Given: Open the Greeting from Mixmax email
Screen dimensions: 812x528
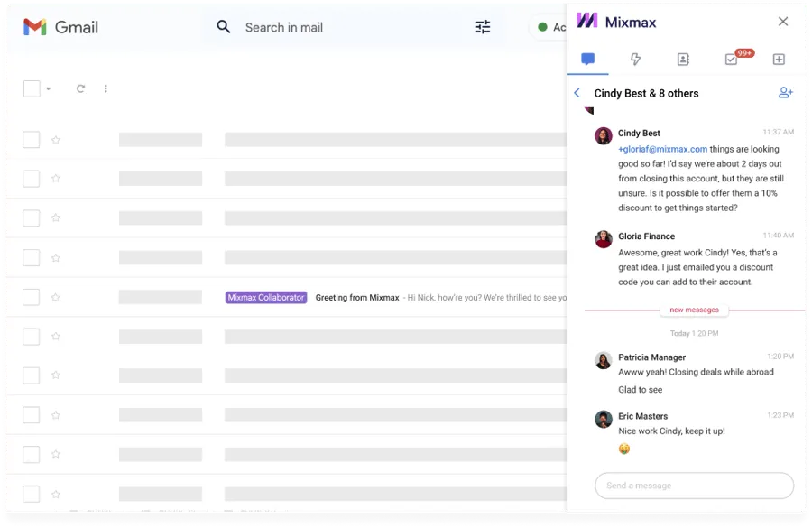Looking at the screenshot, I should click(357, 298).
